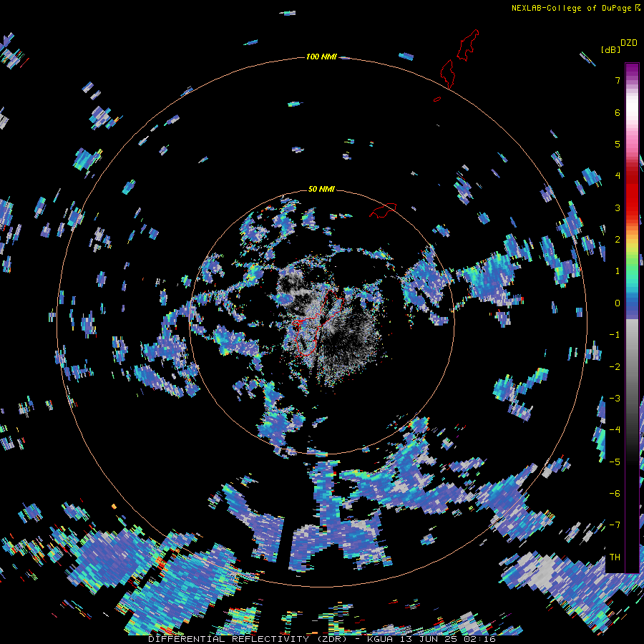Viewport: 644px width, 644px height.
Task: Select the 50 NMI range ring label
Action: click(321, 189)
